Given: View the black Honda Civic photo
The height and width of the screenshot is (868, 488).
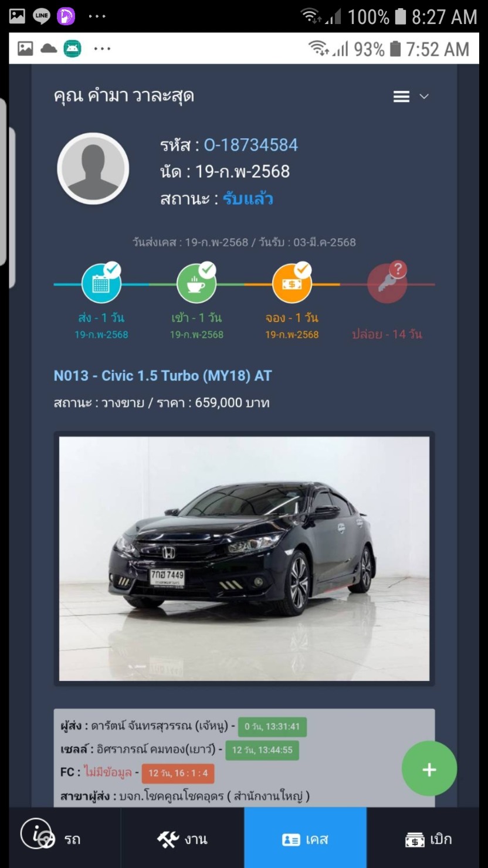Looking at the screenshot, I should (x=244, y=558).
